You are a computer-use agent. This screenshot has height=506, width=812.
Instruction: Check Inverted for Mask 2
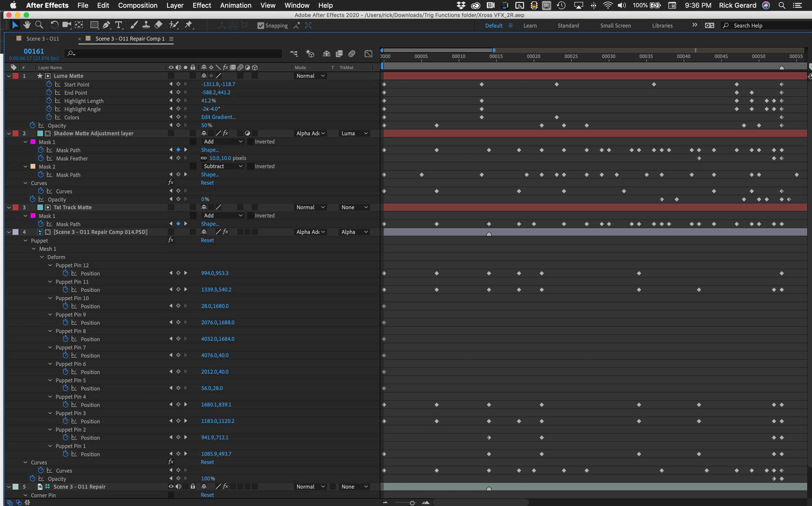251,166
